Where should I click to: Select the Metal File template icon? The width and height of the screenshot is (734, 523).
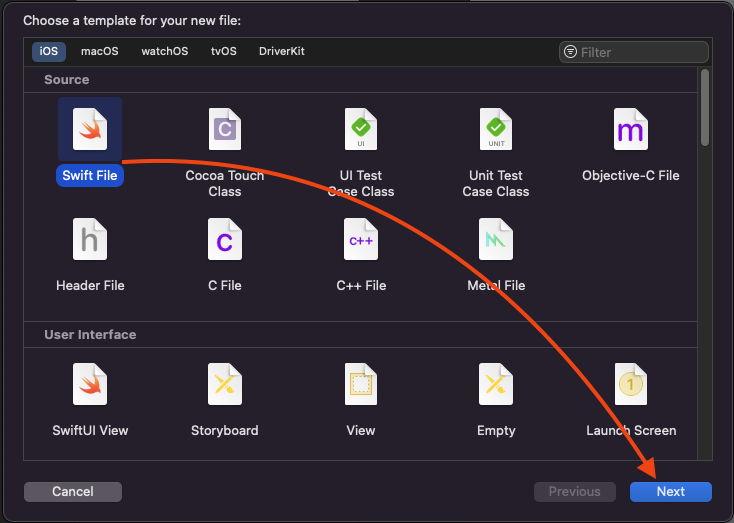tap(496, 239)
